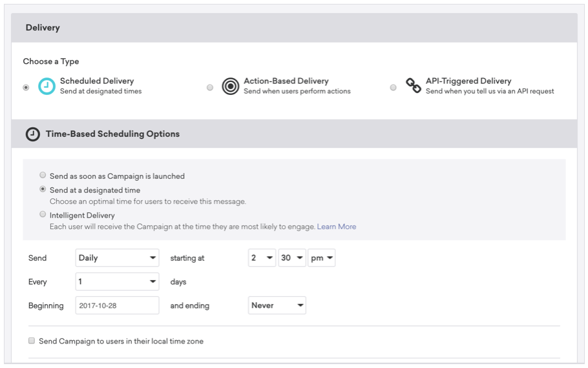Open the Daily send frequency dropdown
Viewport: 588px width, 368px height.
(x=118, y=258)
